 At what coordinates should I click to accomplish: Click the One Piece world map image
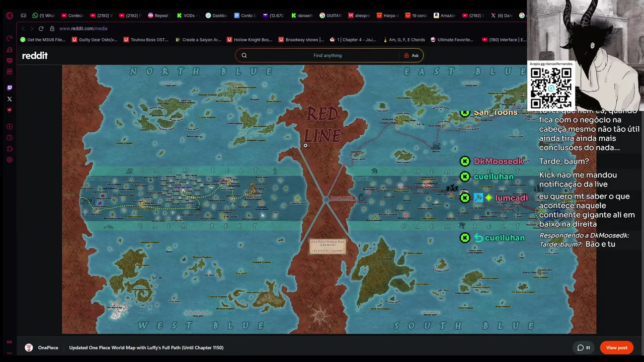pyautogui.click(x=329, y=199)
